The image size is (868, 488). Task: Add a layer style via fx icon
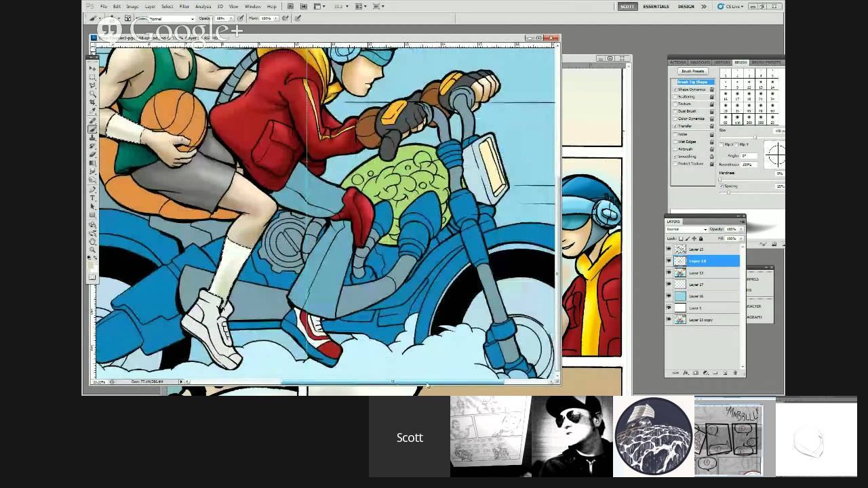point(686,373)
